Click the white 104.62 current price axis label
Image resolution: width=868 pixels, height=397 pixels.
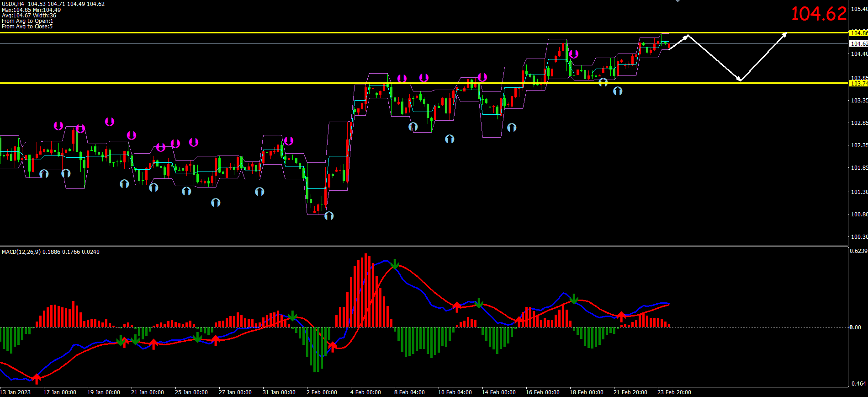(858, 44)
